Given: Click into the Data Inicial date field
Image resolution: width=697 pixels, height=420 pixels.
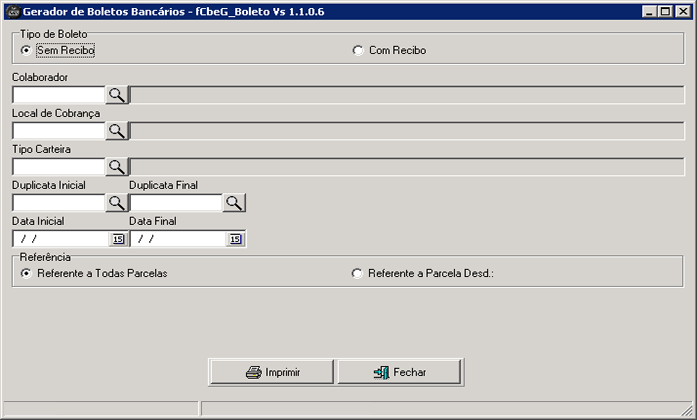Looking at the screenshot, I should coord(61,239).
